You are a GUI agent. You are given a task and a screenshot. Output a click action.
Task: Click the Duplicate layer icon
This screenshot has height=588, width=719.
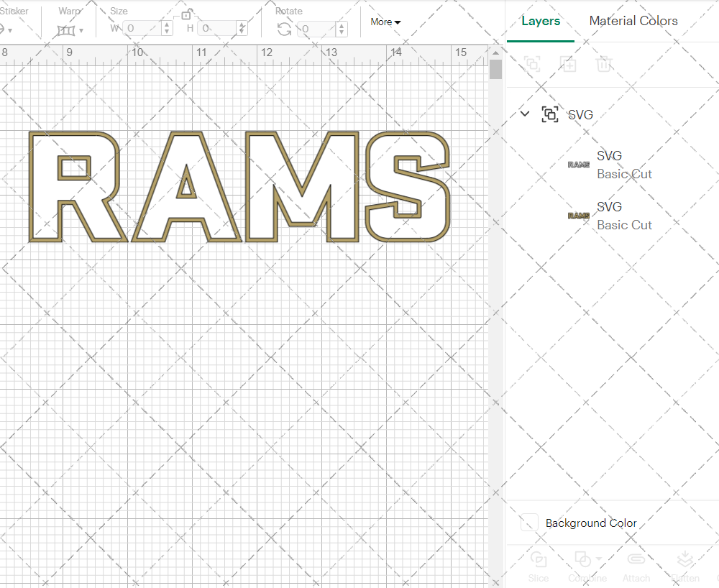point(568,64)
